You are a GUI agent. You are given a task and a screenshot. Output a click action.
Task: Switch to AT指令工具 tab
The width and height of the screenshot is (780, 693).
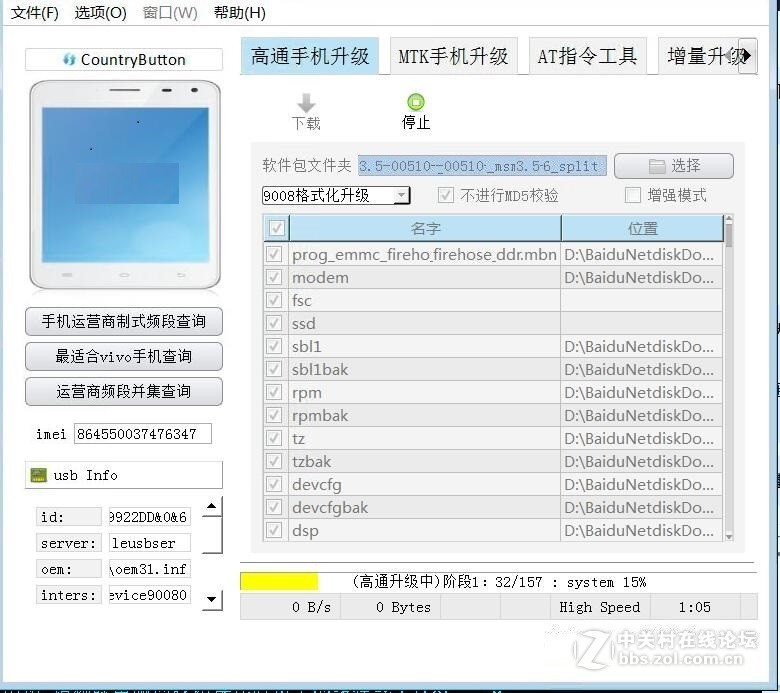coord(587,56)
